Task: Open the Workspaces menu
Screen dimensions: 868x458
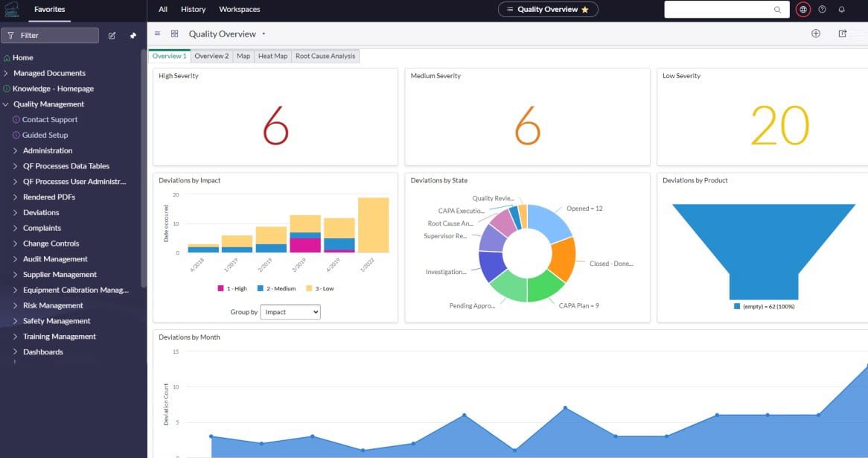Action: coord(239,10)
